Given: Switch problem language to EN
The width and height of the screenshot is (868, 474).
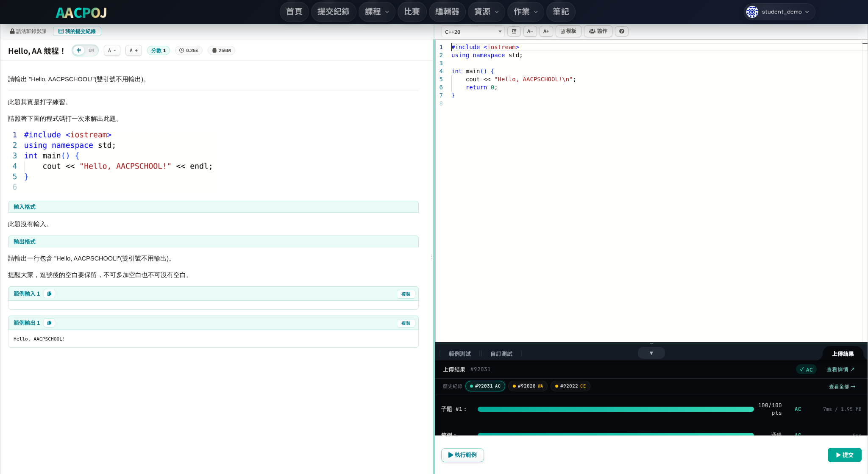Looking at the screenshot, I should (91, 50).
